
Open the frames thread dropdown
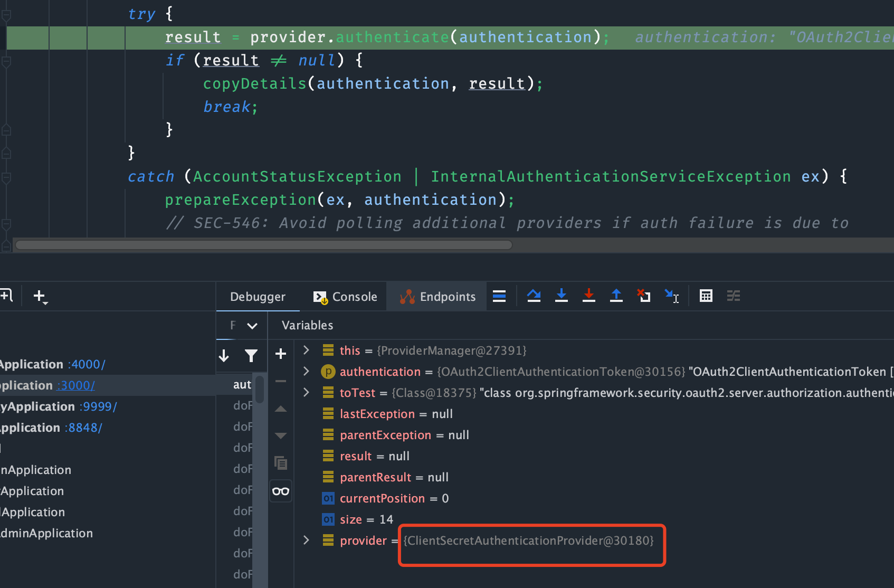pyautogui.click(x=252, y=326)
